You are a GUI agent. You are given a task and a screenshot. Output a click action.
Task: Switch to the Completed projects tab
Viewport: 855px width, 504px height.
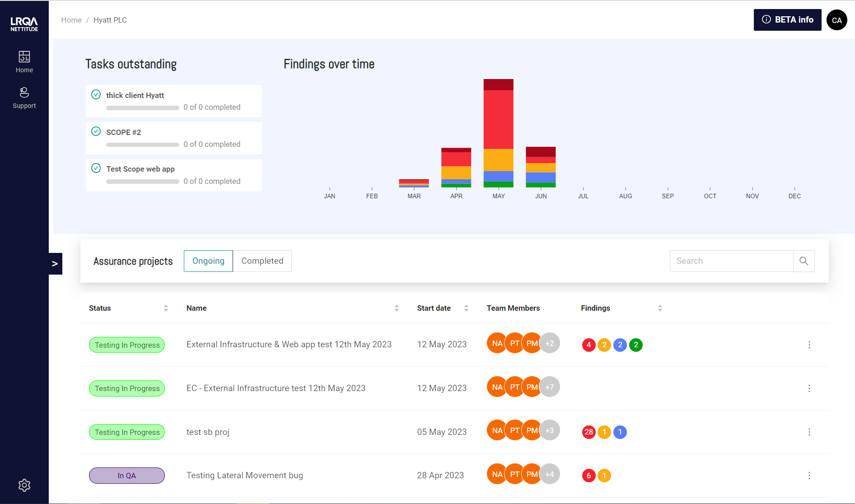[x=262, y=261]
